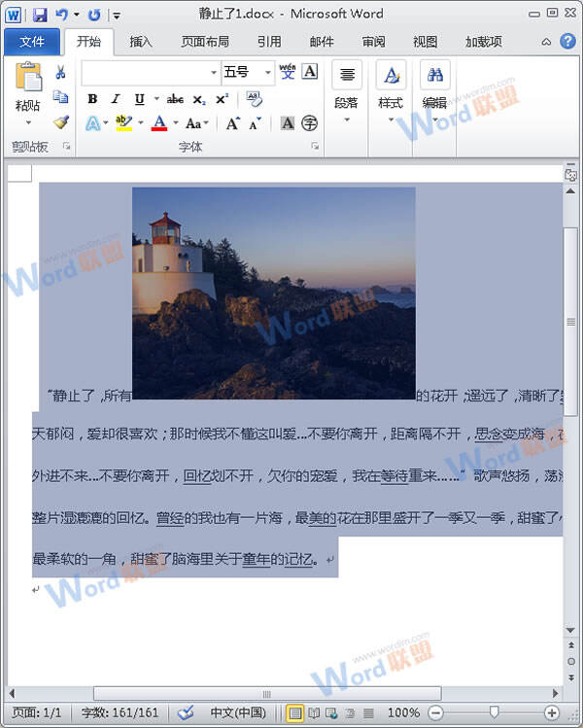Switch to the 邮件 (Mailings) tab
The height and width of the screenshot is (728, 583).
tap(322, 42)
